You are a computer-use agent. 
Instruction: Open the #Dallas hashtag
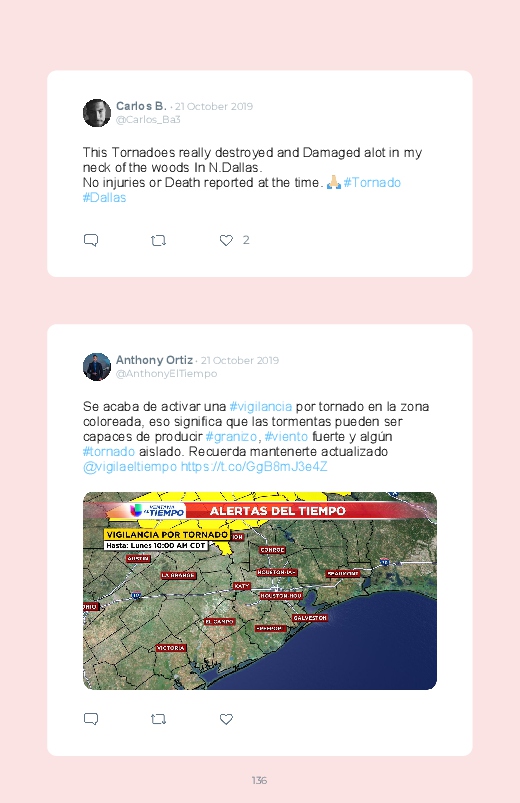point(105,198)
